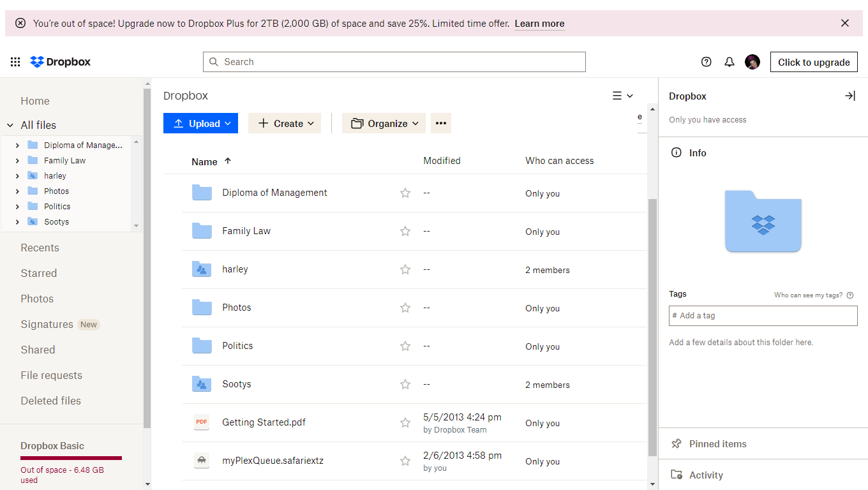Click the Family Law folder icon in list
The height and width of the screenshot is (490, 868).
[x=202, y=231]
